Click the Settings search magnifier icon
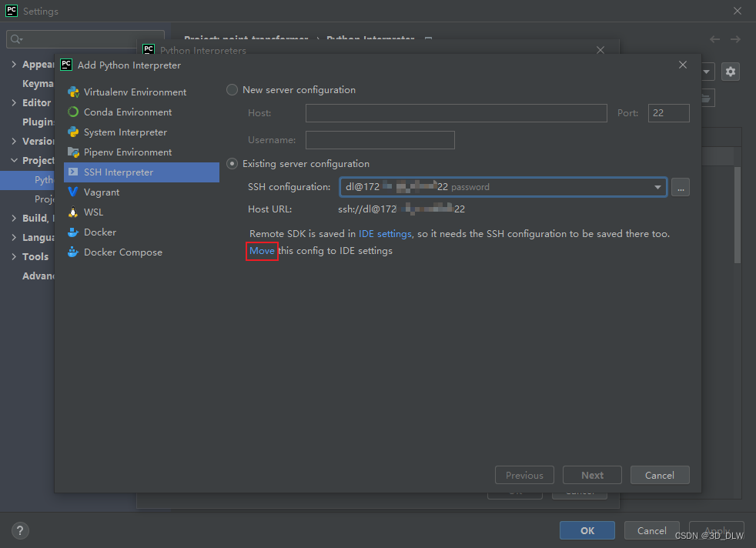Viewport: 756px width, 548px height. [16, 39]
